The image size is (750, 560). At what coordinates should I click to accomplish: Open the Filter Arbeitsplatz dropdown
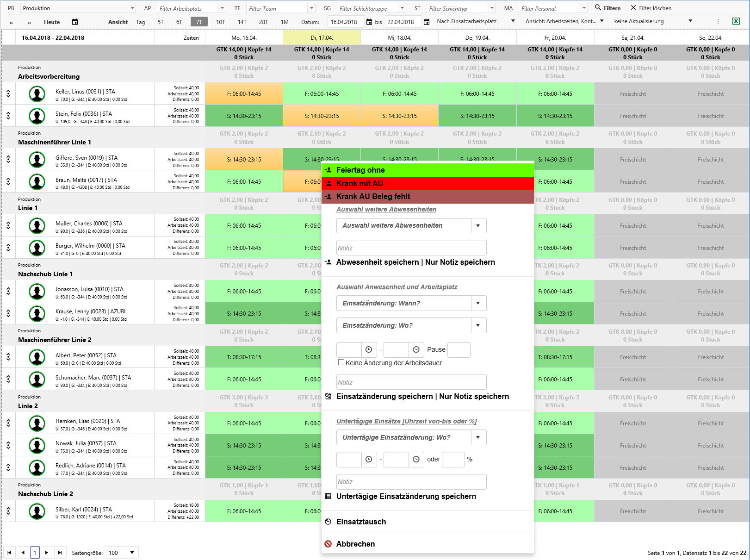pos(222,8)
